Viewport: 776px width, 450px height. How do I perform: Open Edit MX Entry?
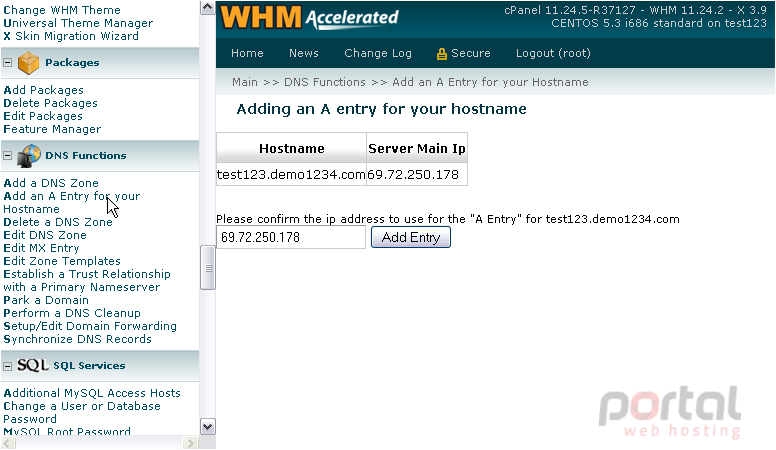coord(41,248)
